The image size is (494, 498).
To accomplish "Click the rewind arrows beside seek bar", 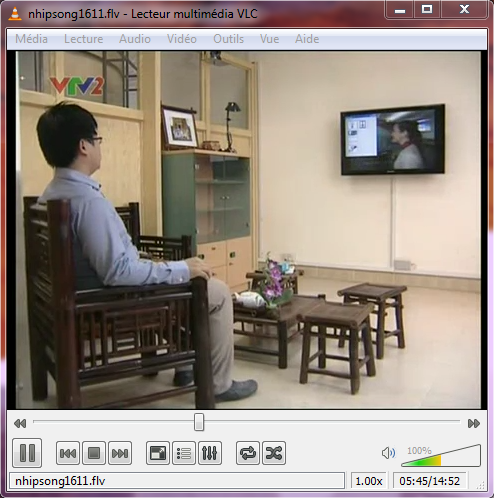I will click(x=20, y=423).
